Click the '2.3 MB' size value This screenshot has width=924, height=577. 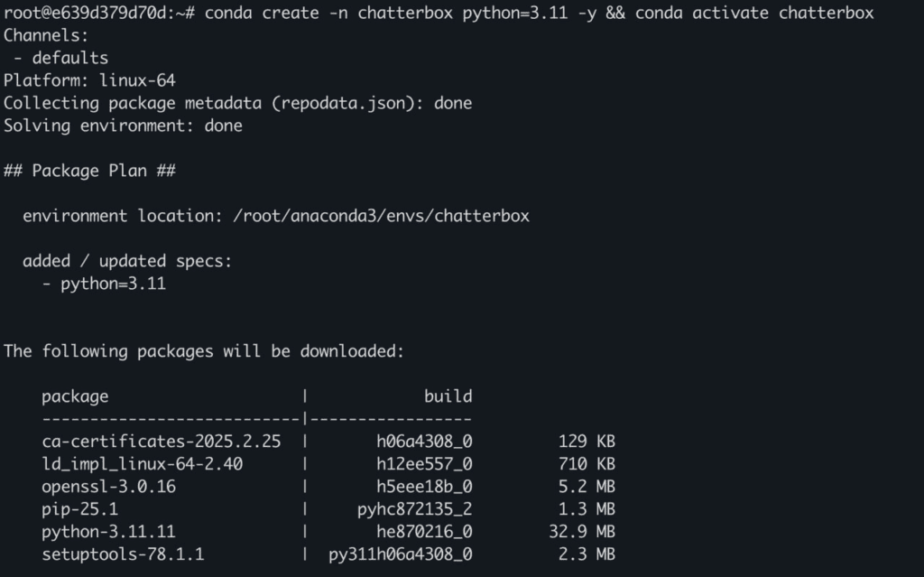pyautogui.click(x=587, y=554)
